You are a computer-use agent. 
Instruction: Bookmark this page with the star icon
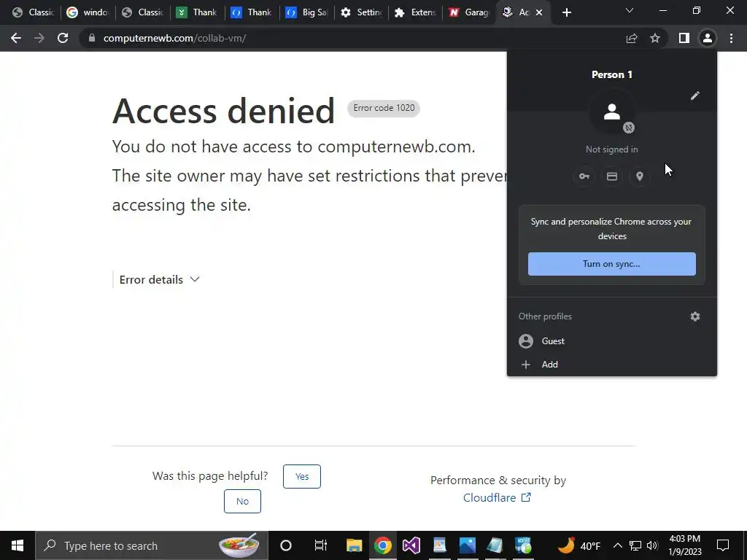pyautogui.click(x=655, y=38)
